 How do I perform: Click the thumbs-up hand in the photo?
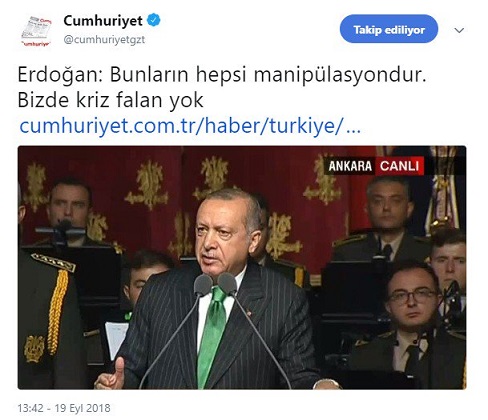click(x=111, y=375)
